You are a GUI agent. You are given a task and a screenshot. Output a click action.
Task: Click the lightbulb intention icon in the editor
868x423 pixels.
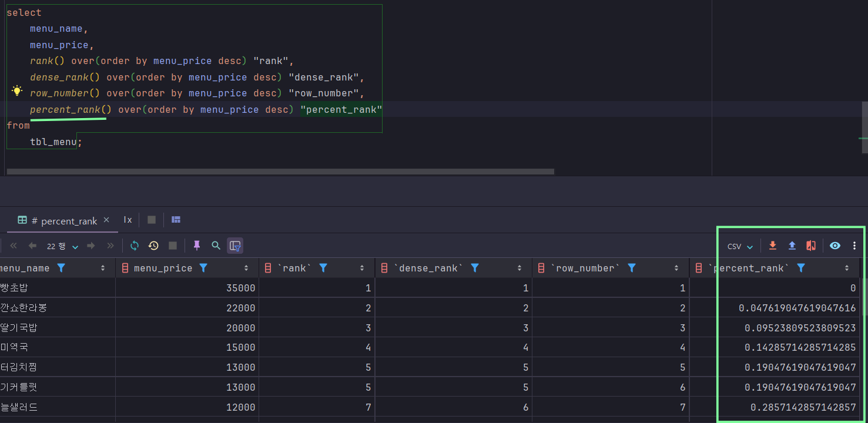pos(17,91)
